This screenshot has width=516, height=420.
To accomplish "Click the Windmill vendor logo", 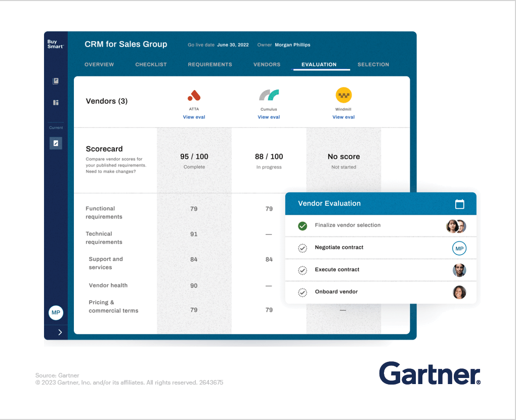I will (x=343, y=95).
